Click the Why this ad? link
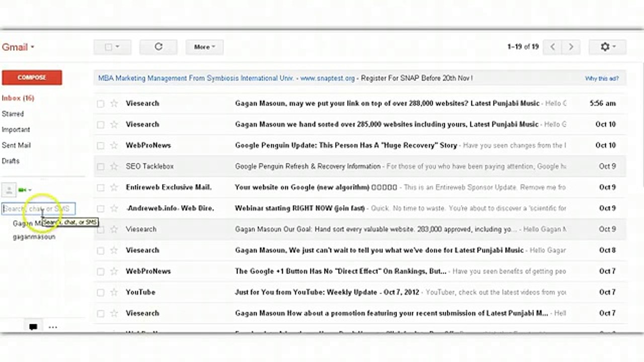 (x=602, y=78)
